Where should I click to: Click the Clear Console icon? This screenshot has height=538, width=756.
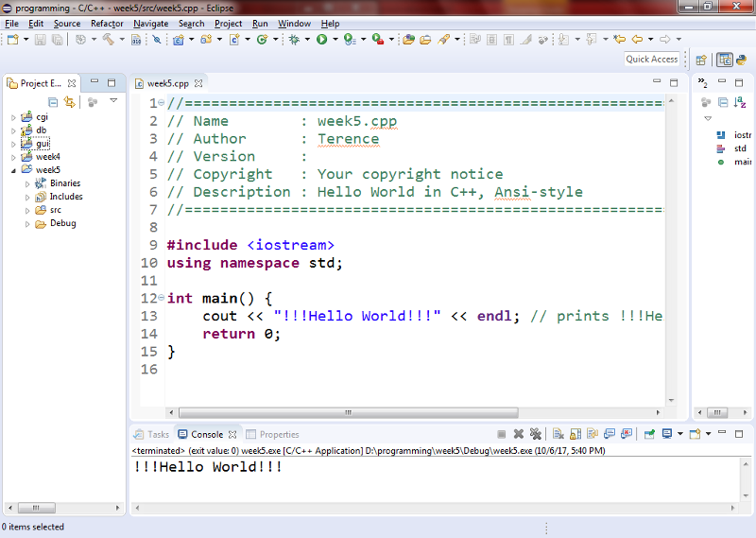(x=558, y=434)
